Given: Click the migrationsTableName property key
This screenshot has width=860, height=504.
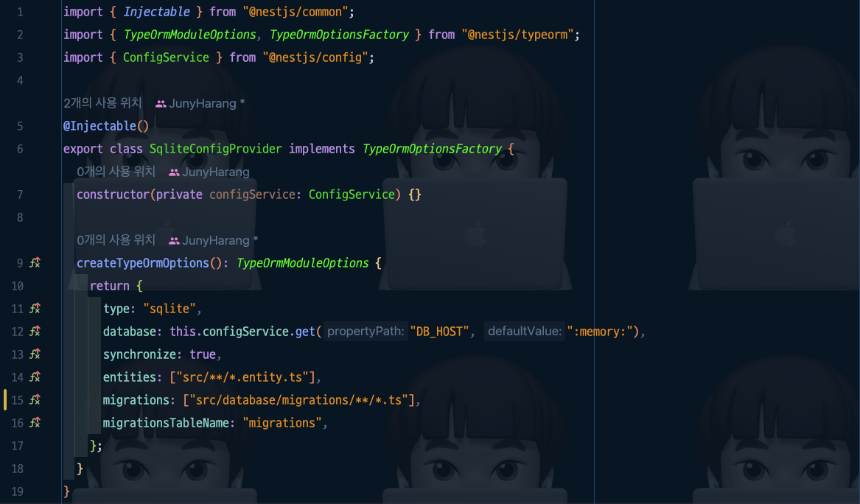Looking at the screenshot, I should click(166, 424).
